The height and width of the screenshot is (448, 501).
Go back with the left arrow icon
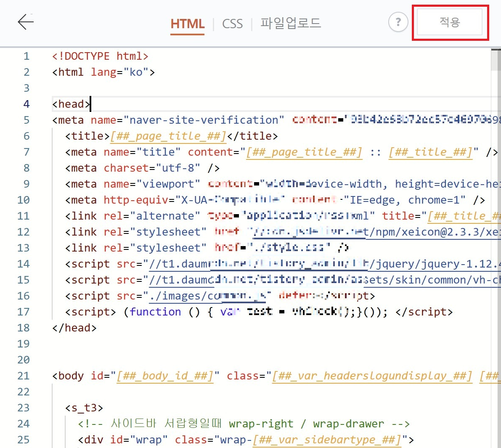[26, 22]
